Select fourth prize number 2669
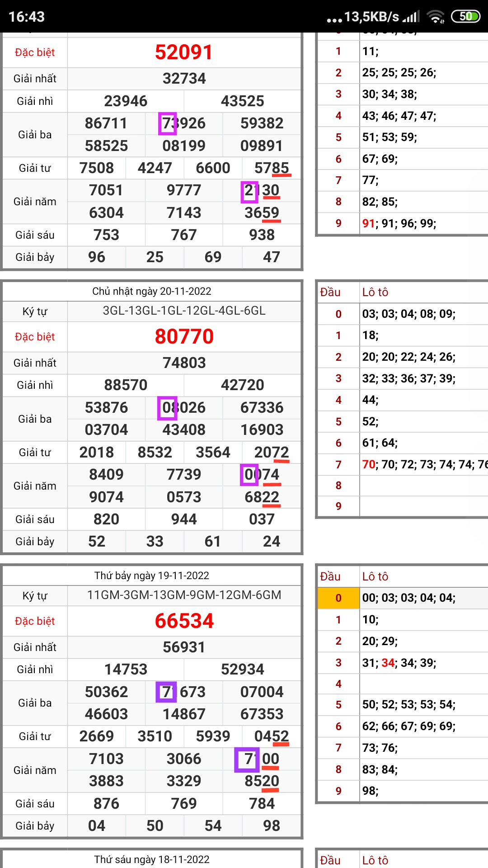This screenshot has height=868, width=488. (x=97, y=736)
